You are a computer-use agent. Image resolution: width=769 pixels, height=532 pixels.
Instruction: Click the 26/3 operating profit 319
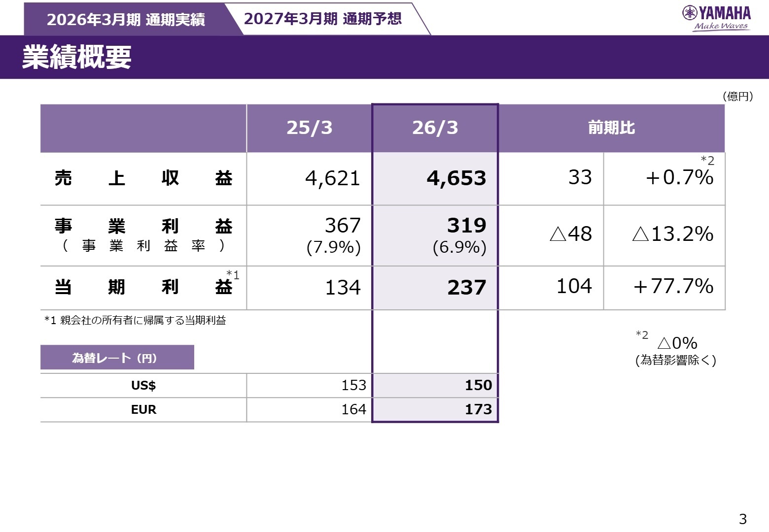(466, 225)
